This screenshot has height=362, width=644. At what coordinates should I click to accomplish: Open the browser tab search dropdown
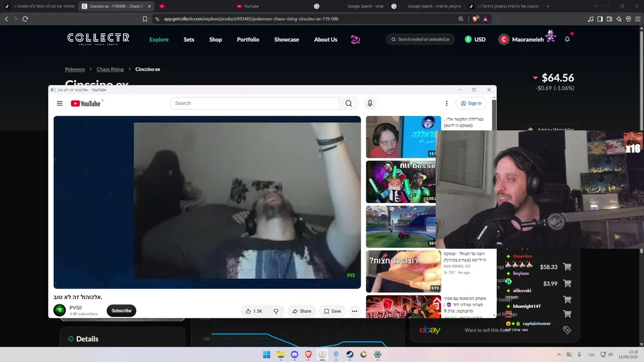pos(596,6)
